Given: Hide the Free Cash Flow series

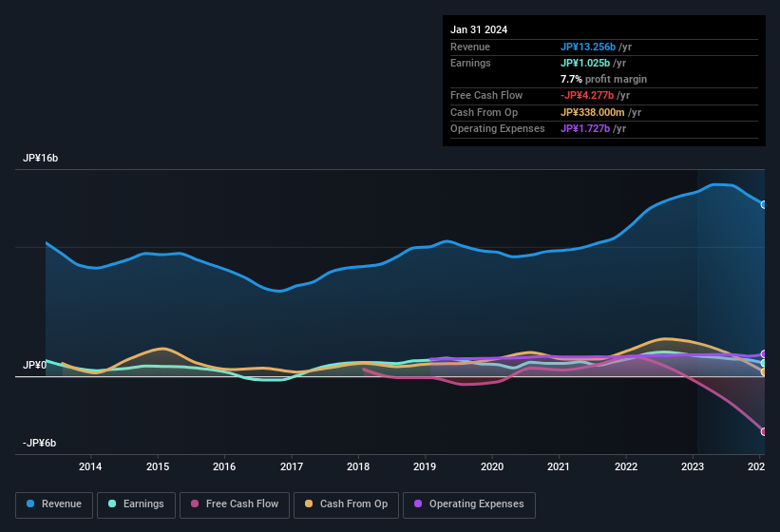Looking at the screenshot, I should (234, 503).
